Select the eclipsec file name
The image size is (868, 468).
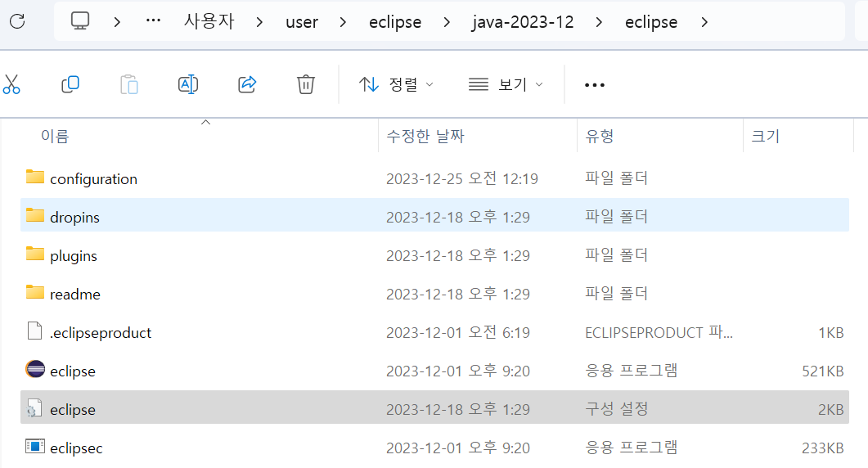pyautogui.click(x=76, y=448)
